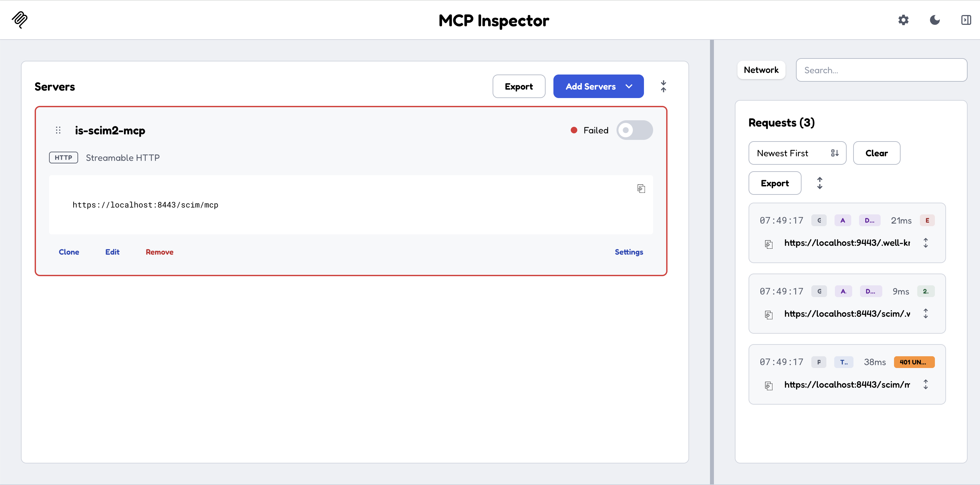980x485 pixels.
Task: Click the T.. badge on the 38ms request
Action: 843,362
